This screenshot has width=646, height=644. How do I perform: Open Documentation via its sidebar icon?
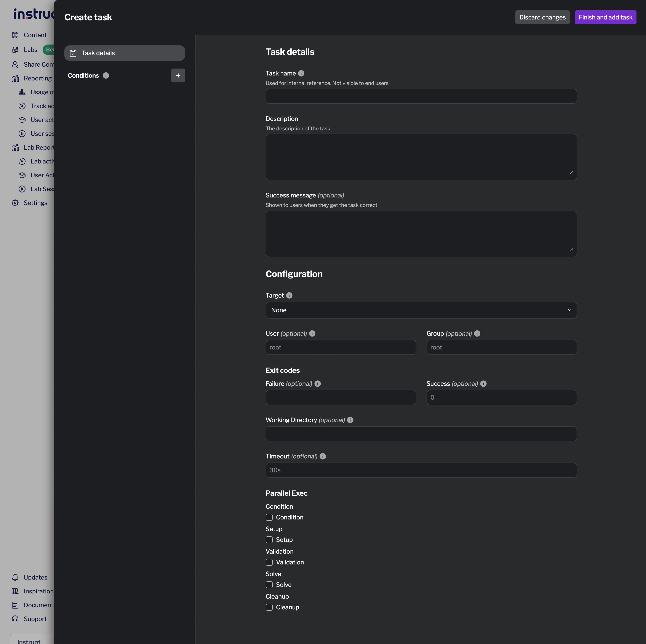(x=15, y=605)
